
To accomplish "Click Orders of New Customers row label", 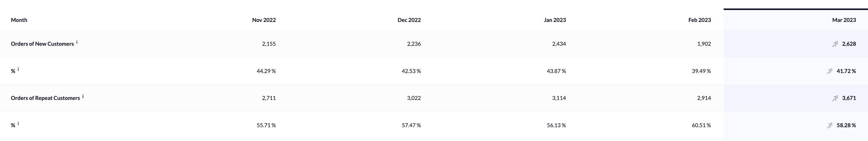I will (42, 44).
